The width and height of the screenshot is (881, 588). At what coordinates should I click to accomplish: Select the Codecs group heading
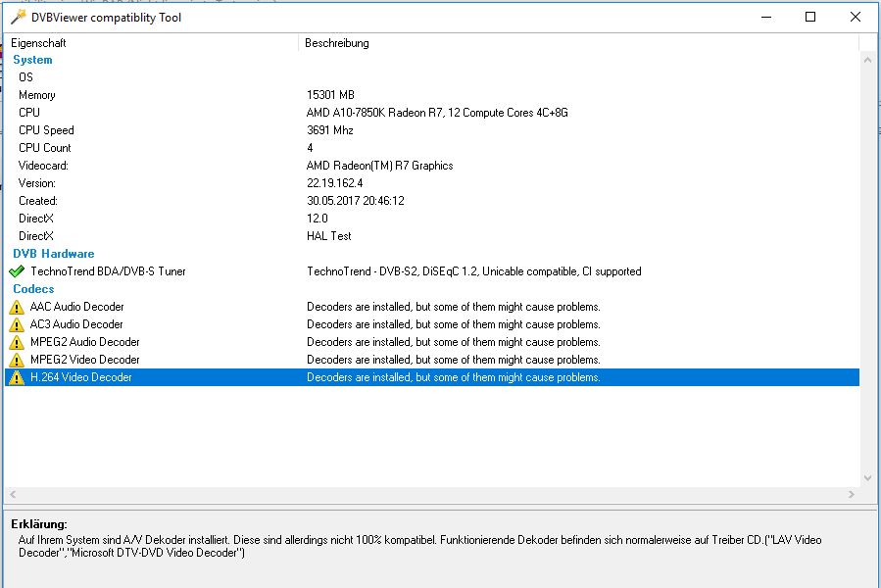[x=33, y=289]
